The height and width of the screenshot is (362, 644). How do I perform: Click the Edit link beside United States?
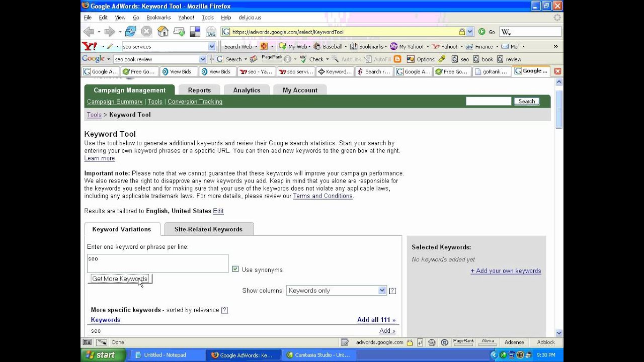click(218, 211)
